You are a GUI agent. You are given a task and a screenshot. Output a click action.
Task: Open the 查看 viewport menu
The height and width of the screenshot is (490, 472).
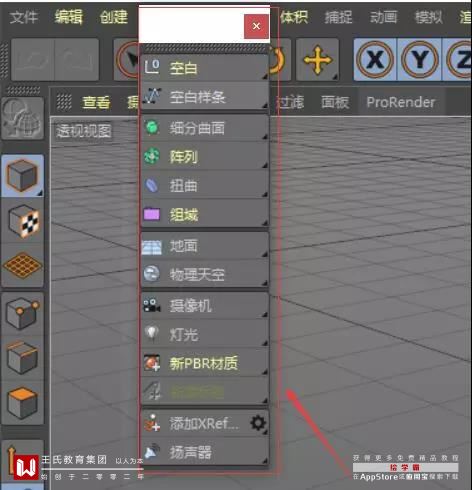tap(96, 102)
